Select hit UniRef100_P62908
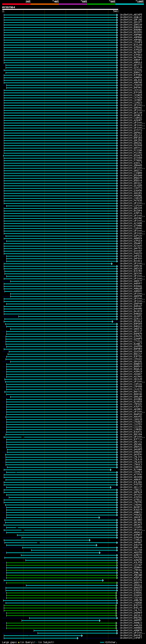The width and height of the screenshot is (146, 644). click(131, 146)
